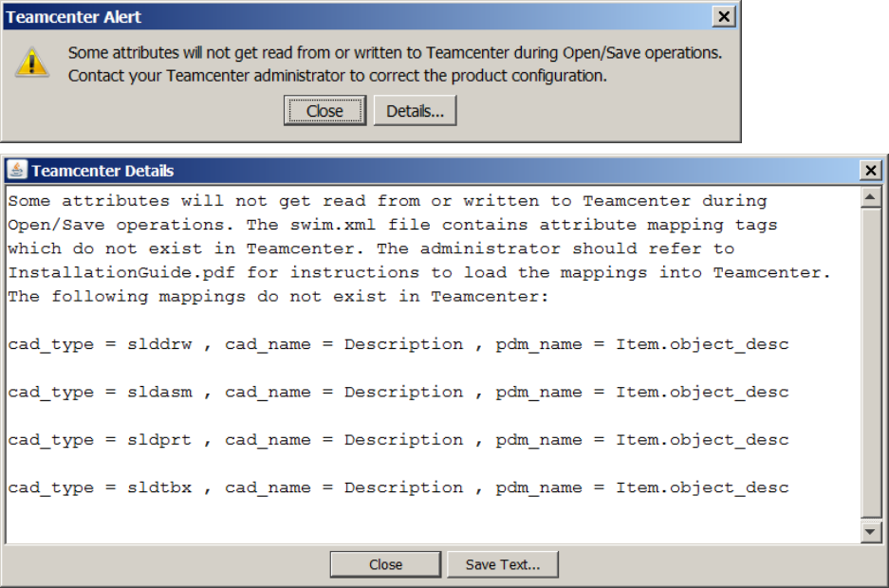Click the word InstallationGuide.pdf in details text

pyautogui.click(x=121, y=273)
